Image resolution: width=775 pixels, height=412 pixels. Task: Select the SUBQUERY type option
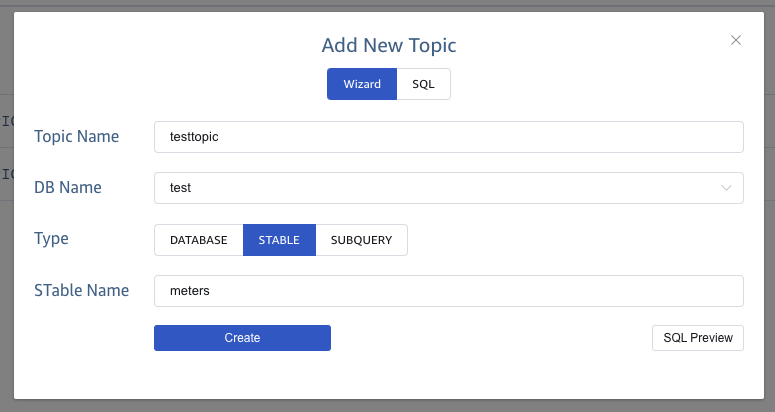tap(361, 240)
